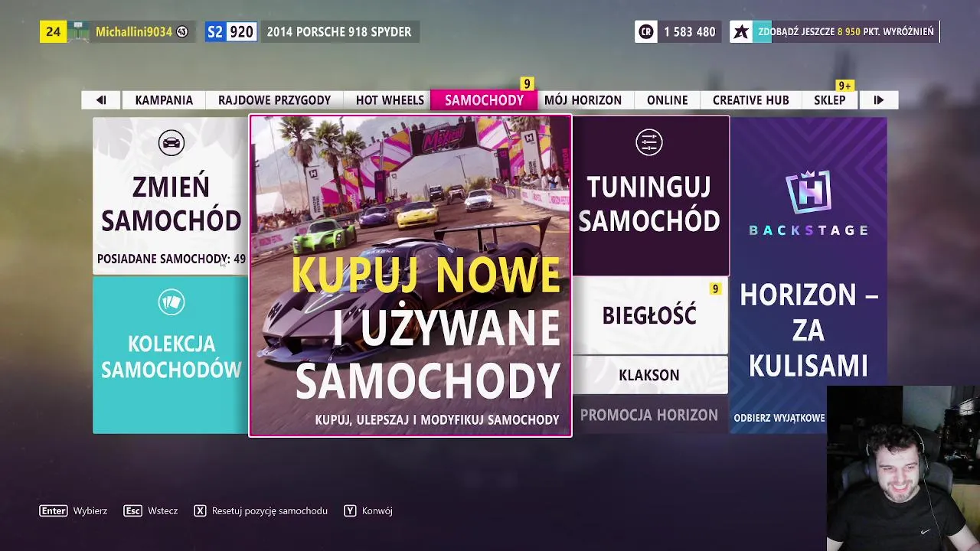Click Kupuj, ulepszaj i modyfikuj samochody caption
Viewport: 980px width, 551px height.
point(437,419)
